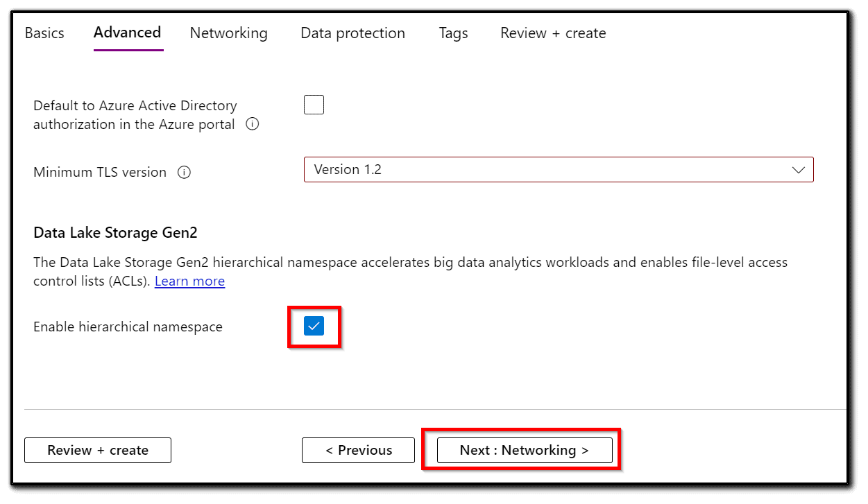Image resolution: width=868 pixels, height=504 pixels.
Task: Click the 'Minimum TLS version' label text
Action: [100, 173]
